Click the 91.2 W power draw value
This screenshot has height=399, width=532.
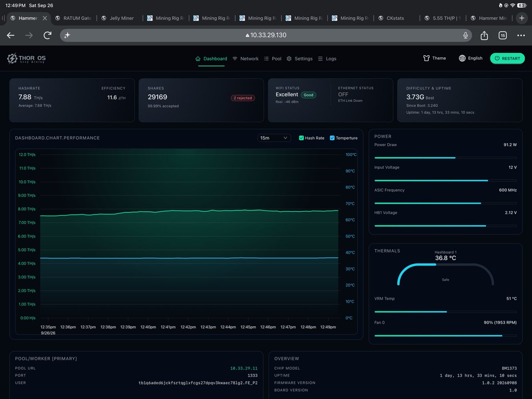click(x=510, y=145)
